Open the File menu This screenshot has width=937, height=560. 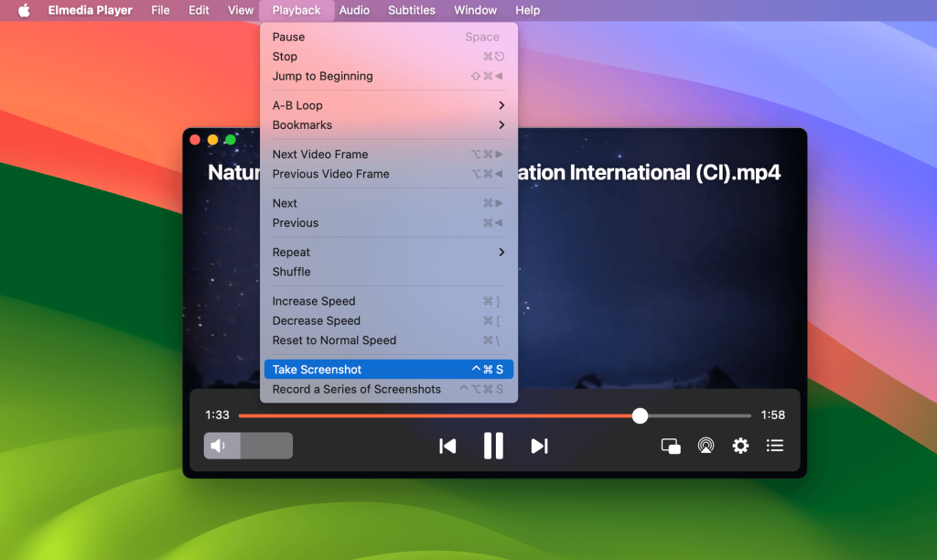[160, 10]
